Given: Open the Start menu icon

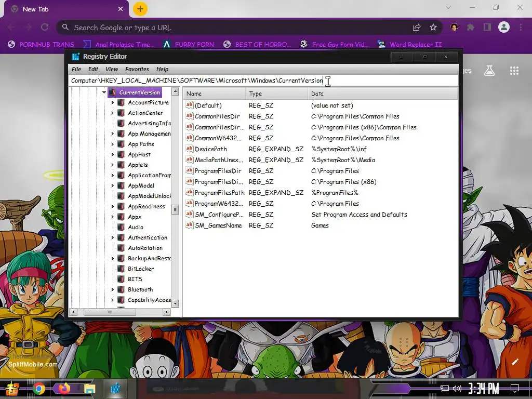Looking at the screenshot, I should [12, 389].
